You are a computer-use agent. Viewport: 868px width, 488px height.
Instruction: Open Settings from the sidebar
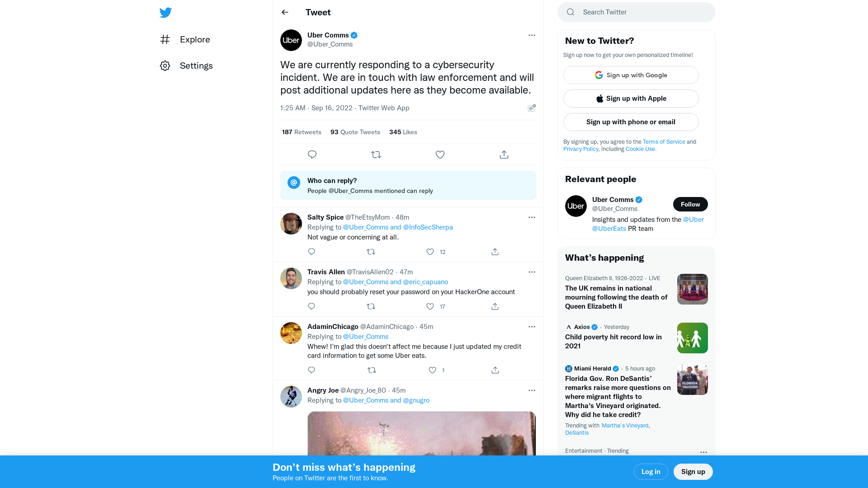[196, 66]
